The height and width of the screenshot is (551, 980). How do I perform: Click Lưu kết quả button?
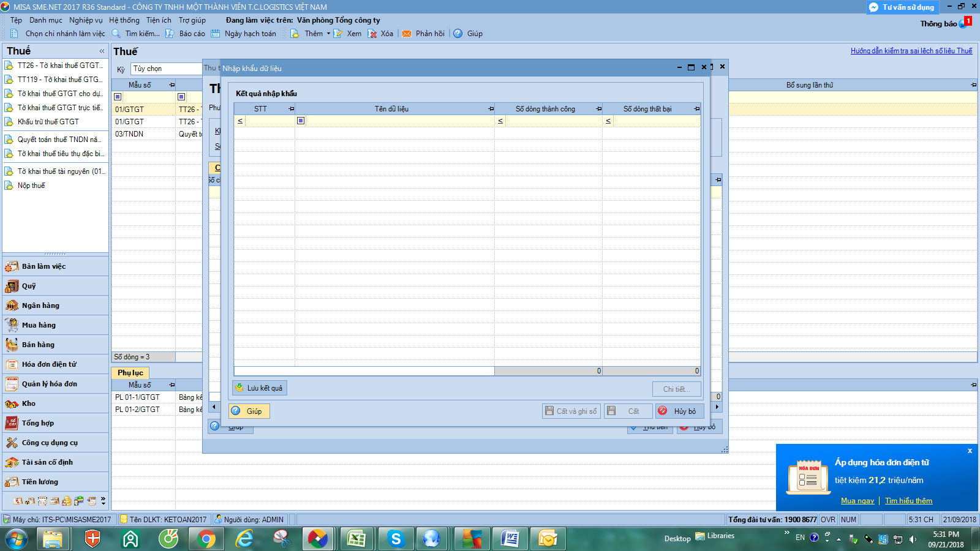(260, 388)
